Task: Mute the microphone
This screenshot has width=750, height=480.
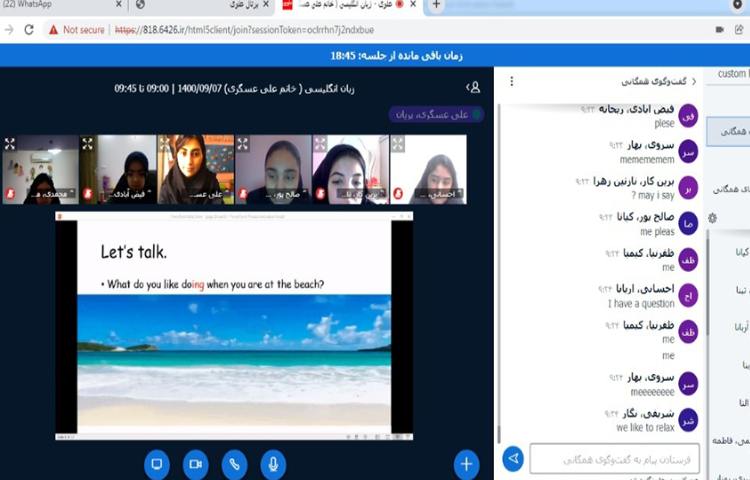Action: coord(272,463)
